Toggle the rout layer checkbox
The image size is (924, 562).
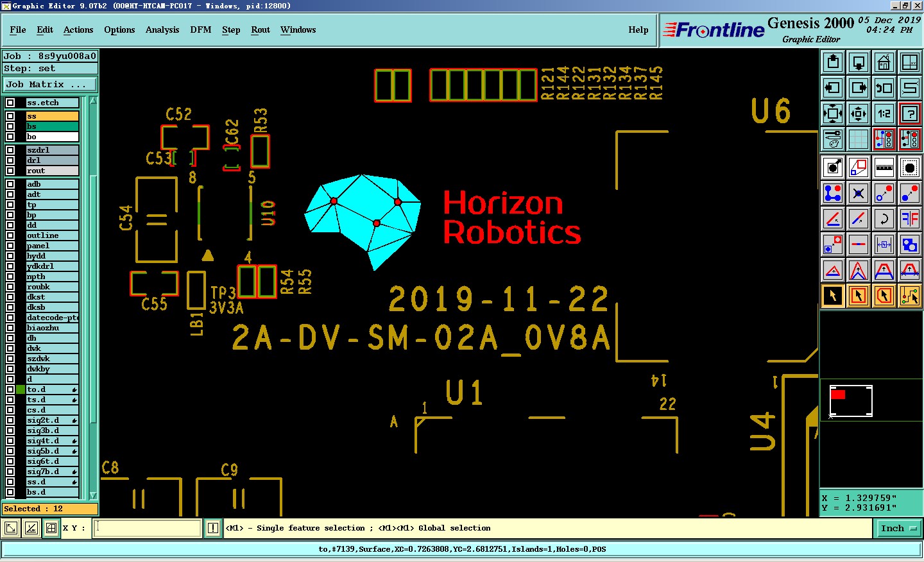pos(10,171)
